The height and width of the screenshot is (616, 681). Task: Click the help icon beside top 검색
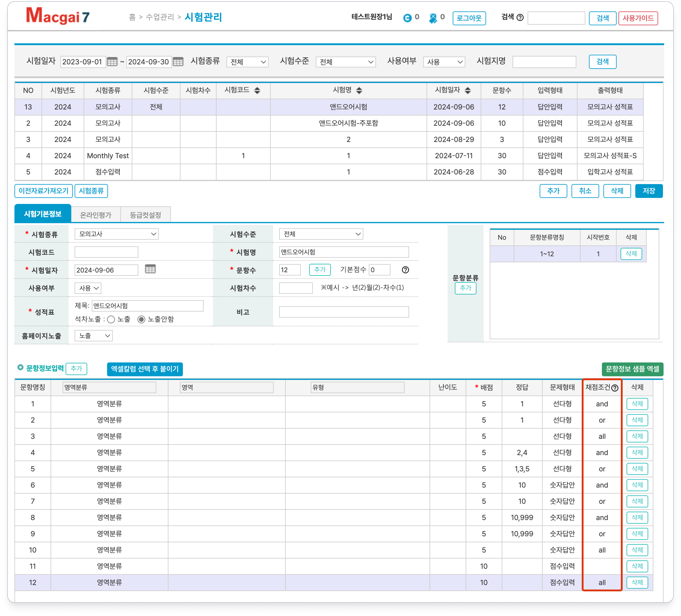pos(520,18)
